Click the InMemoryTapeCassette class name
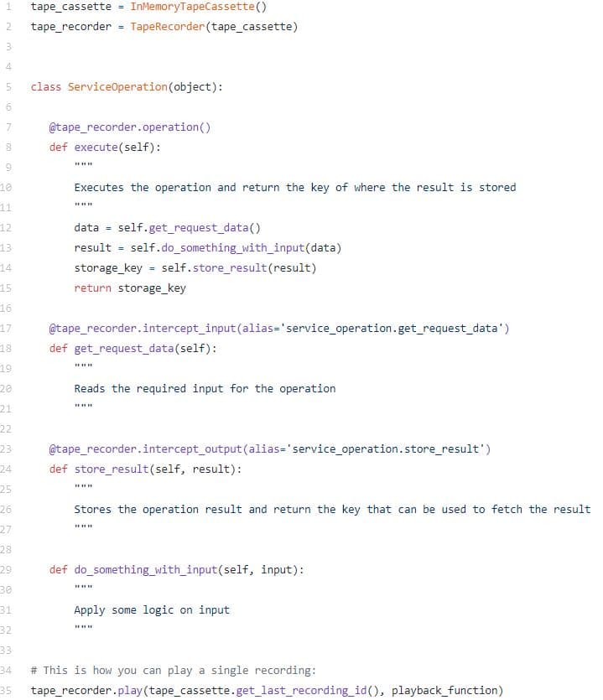 (192, 7)
